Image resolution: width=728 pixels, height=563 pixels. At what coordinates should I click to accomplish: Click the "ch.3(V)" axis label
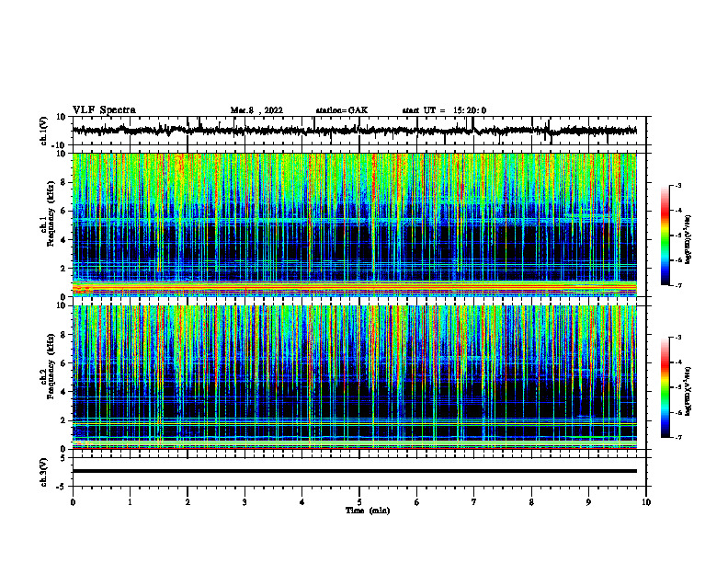pos(44,473)
